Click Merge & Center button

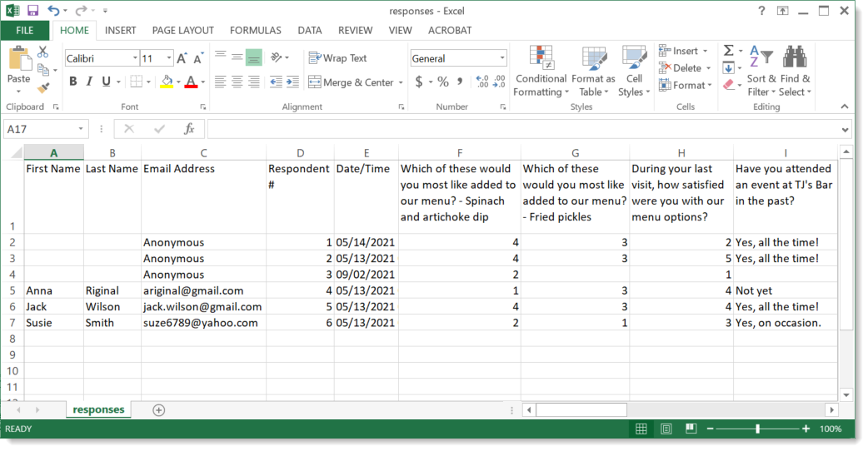(351, 82)
